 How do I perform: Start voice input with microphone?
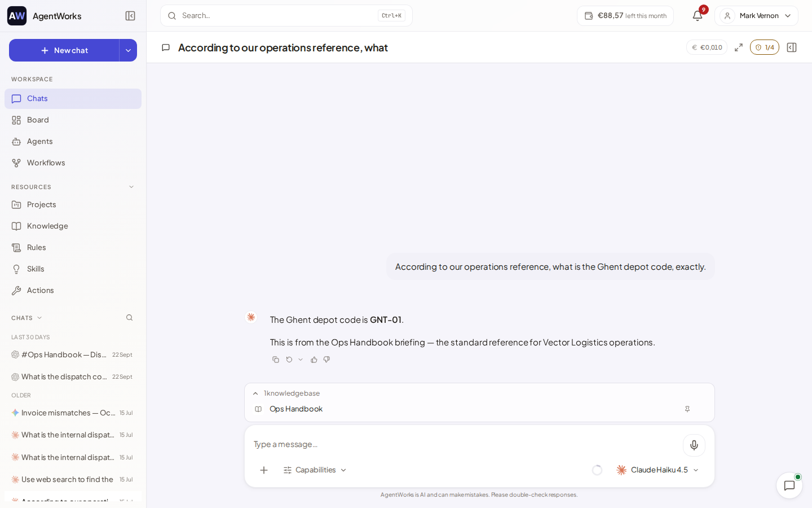[x=694, y=445]
